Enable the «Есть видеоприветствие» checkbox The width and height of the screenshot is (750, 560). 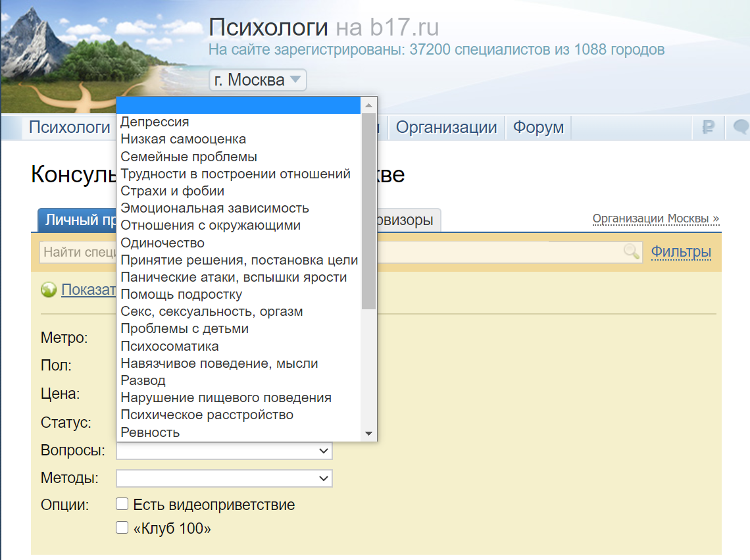point(122,504)
